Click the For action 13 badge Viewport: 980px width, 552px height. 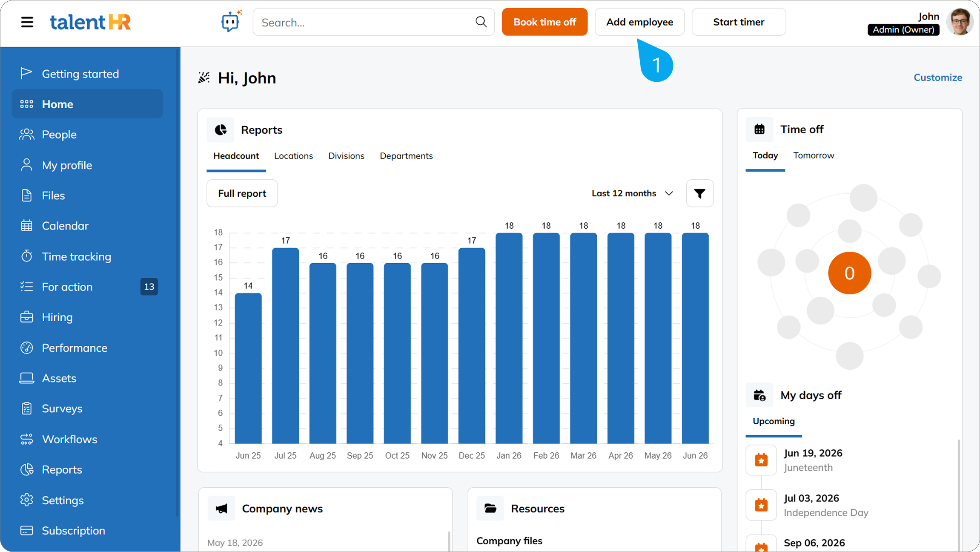pyautogui.click(x=149, y=287)
